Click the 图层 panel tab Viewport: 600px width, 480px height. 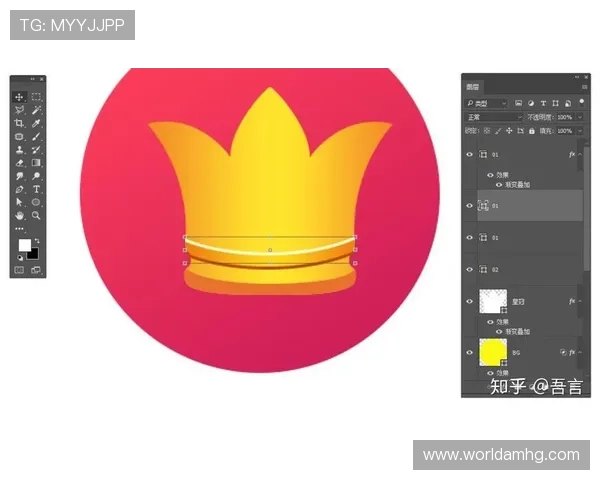coord(473,88)
